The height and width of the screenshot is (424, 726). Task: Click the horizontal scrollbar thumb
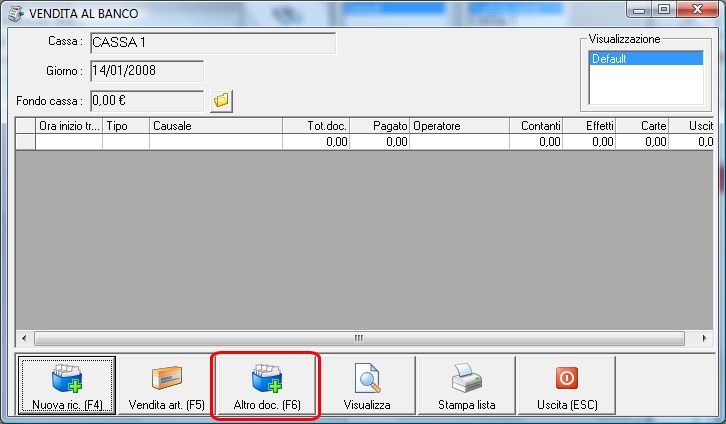click(359, 338)
